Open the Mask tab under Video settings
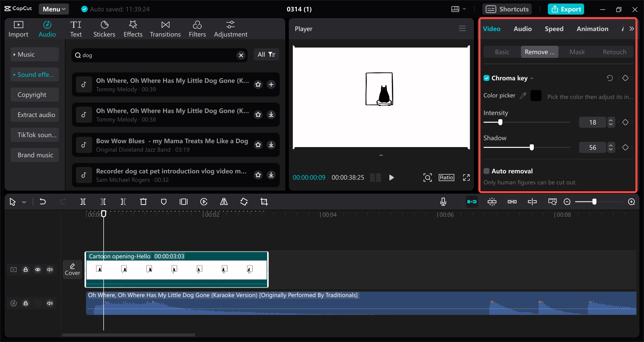 [577, 52]
